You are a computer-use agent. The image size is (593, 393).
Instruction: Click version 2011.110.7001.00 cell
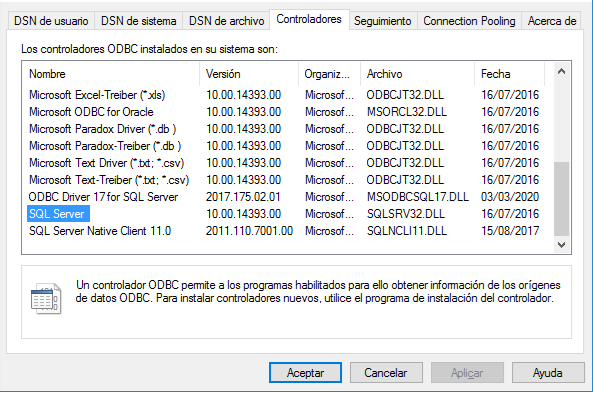[x=249, y=231]
